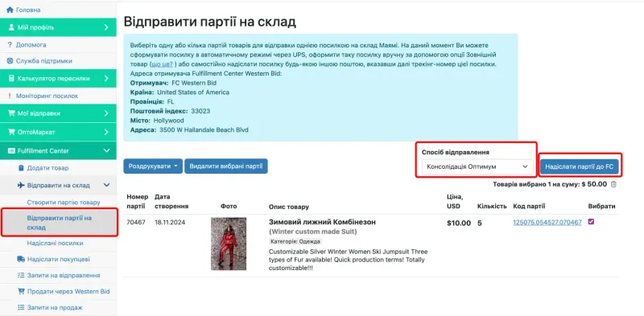Click the cart icon beside Продати через Western Bid
644x316 pixels.
[x=21, y=291]
